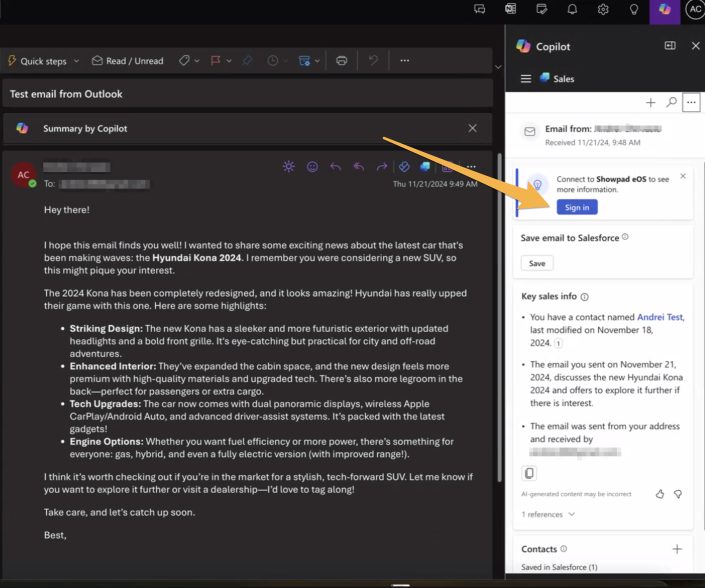The width and height of the screenshot is (705, 588).
Task: Show Key sales info tooltip
Action: click(x=584, y=297)
